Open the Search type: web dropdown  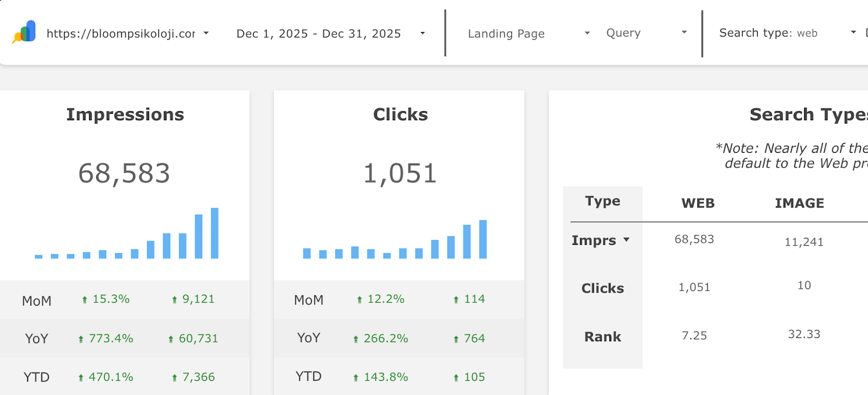click(x=853, y=33)
